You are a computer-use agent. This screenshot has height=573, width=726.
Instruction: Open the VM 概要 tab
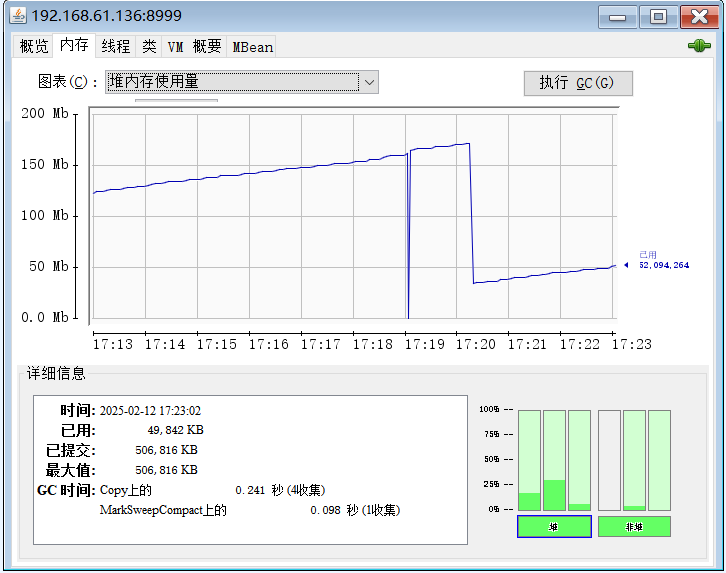[x=194, y=46]
